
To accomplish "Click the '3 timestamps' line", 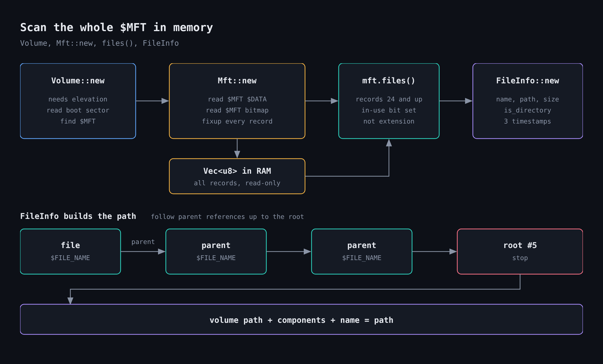I will click(528, 121).
